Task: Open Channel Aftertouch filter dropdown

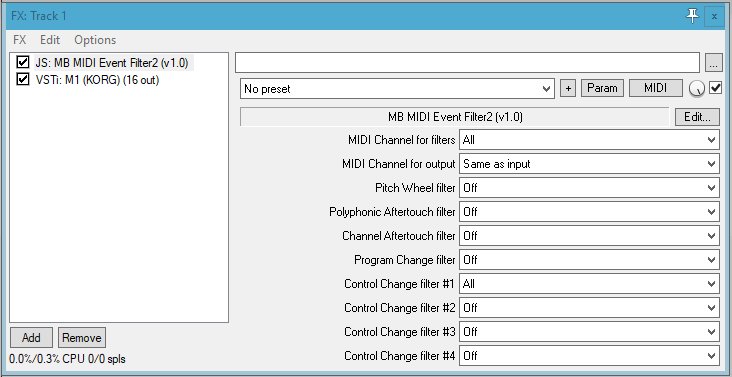Action: [x=589, y=236]
